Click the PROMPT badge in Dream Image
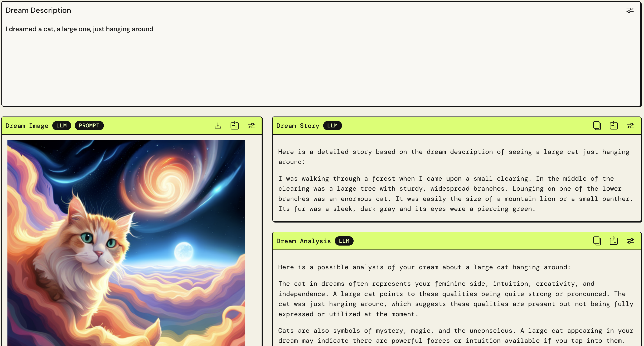644x346 pixels. coord(89,126)
